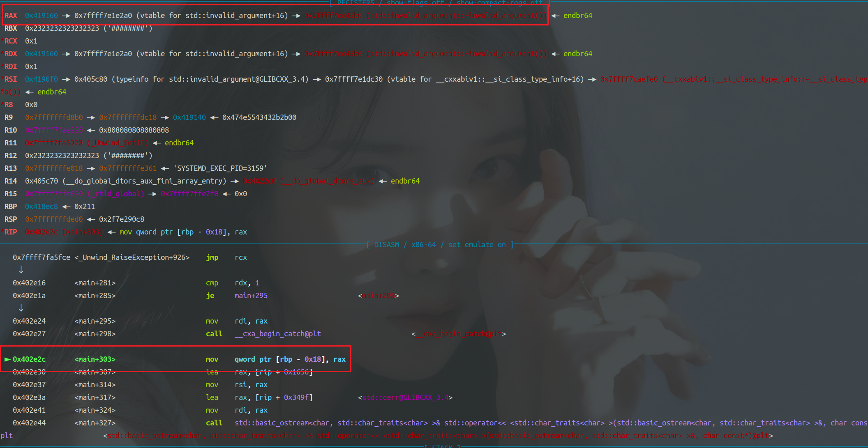The width and height of the screenshot is (868, 448).
Task: Select std::cerr@GLIBCXX_3.4 symbol reference
Action: [405, 397]
